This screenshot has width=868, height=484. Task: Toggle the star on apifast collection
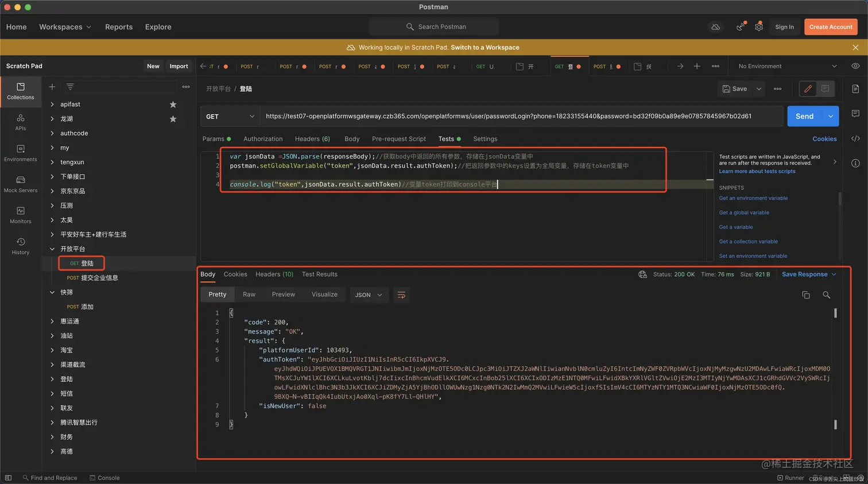tap(173, 104)
